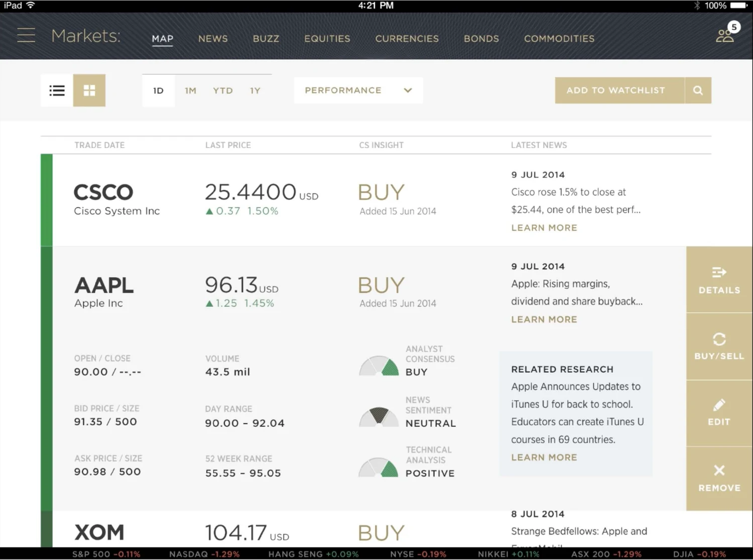Click Learn More under Cisco news
The width and height of the screenshot is (753, 560).
[x=544, y=228]
